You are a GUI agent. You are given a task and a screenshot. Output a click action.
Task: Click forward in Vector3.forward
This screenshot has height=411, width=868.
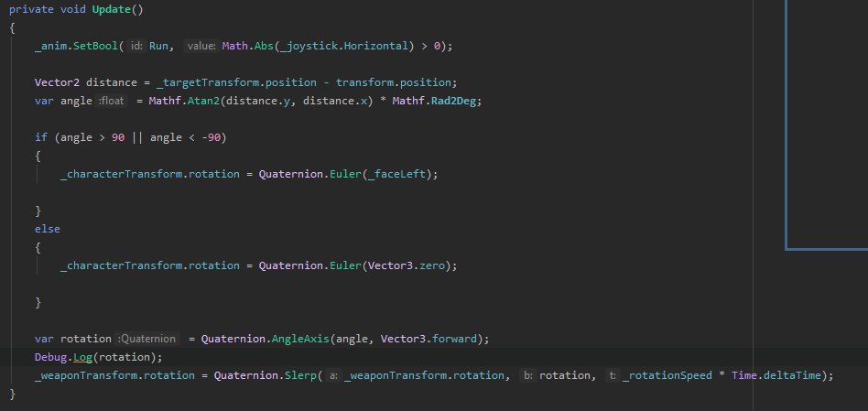(454, 339)
